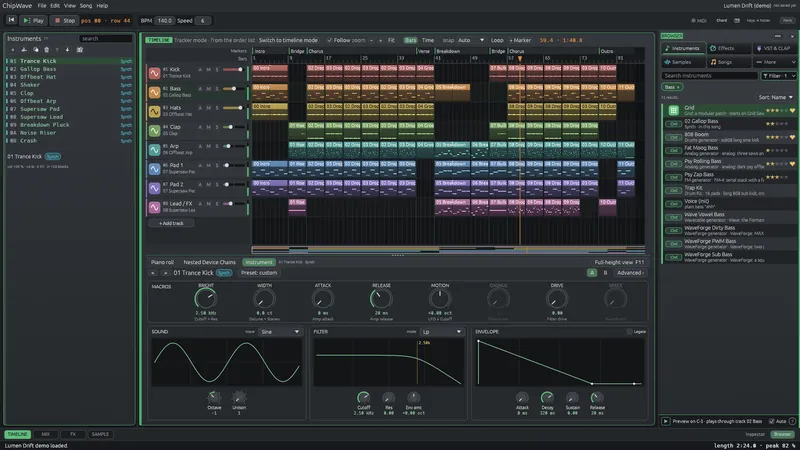Load the Fat Moog Bass Ctrl button
The image size is (800, 450).
coord(673,151)
